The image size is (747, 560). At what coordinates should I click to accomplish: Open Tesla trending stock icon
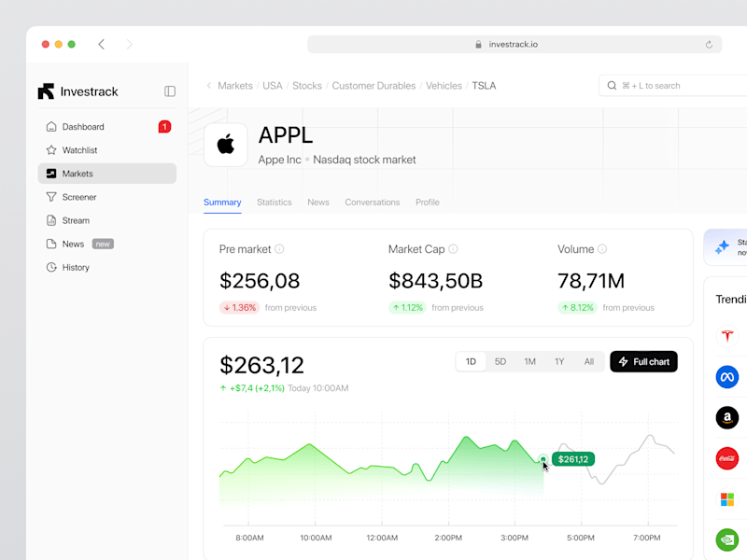pyautogui.click(x=727, y=336)
